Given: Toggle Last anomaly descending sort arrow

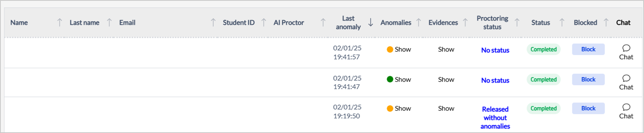Looking at the screenshot, I should point(371,23).
